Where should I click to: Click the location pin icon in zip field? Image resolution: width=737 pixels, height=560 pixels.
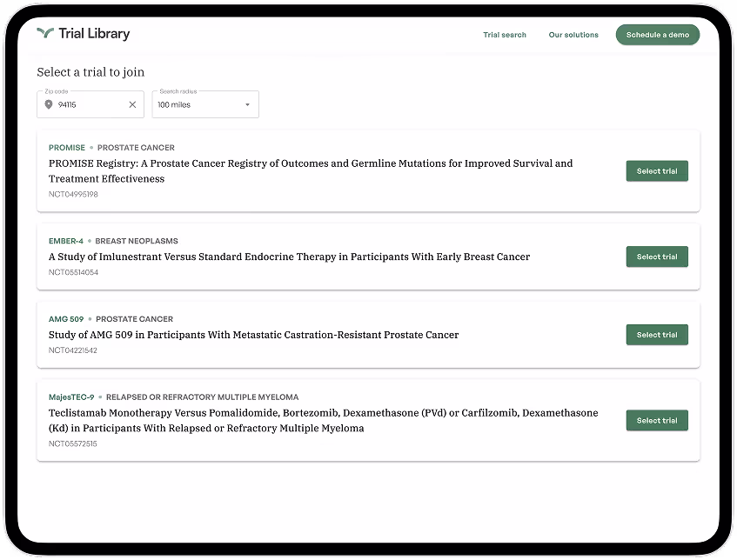49,104
